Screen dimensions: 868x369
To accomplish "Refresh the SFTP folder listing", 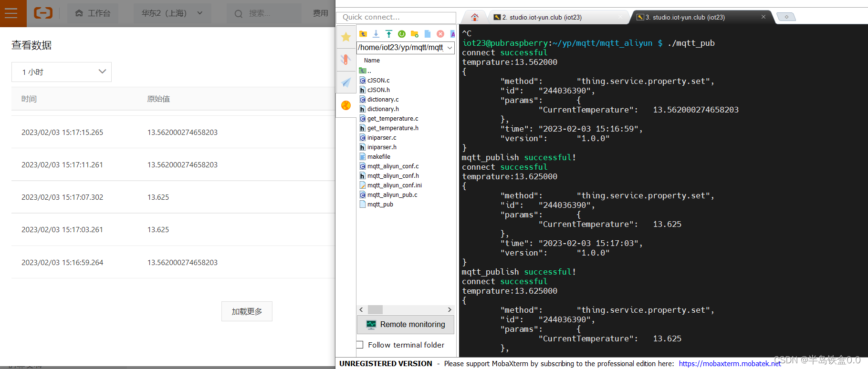I will click(x=402, y=34).
